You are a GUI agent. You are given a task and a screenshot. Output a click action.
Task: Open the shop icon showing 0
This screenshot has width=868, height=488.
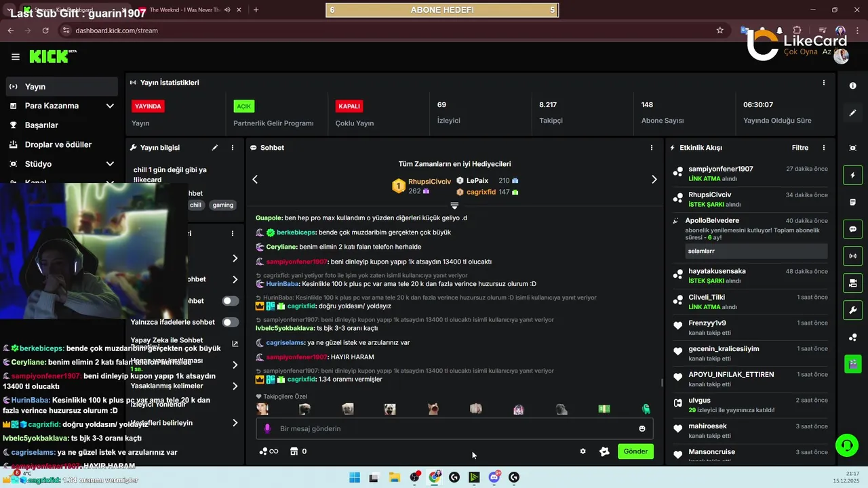coord(298,451)
